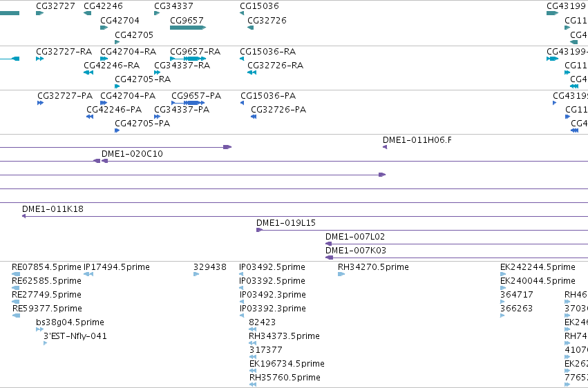This screenshot has width=588, height=388.
Task: Click the DME1-020C10 clone label
Action: pos(132,153)
